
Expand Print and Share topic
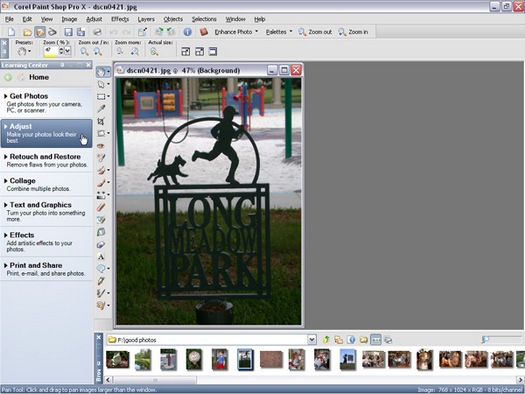pyautogui.click(x=46, y=269)
